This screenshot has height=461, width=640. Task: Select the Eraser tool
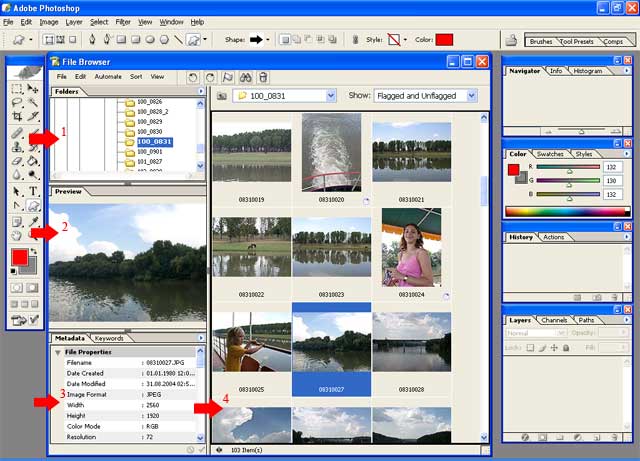(x=17, y=161)
